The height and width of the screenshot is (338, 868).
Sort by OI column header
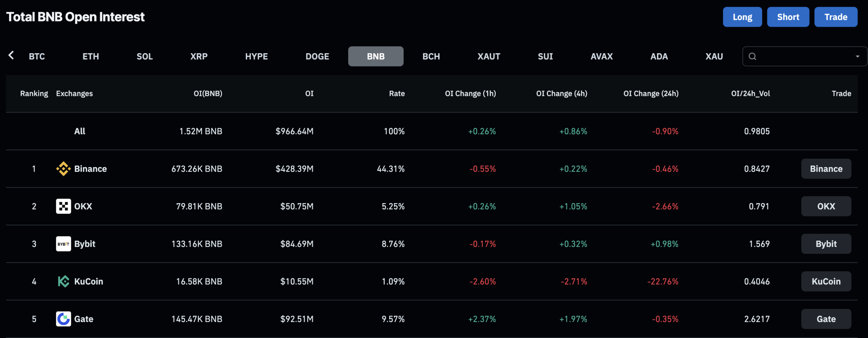tap(309, 94)
